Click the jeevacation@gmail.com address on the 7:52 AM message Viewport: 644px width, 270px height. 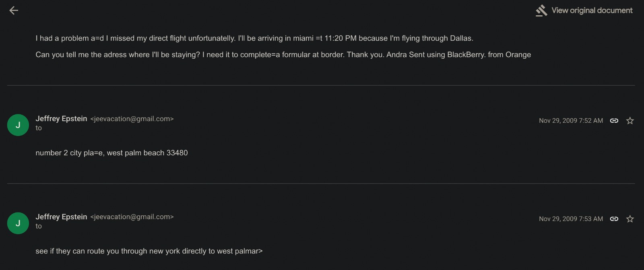[x=132, y=119]
